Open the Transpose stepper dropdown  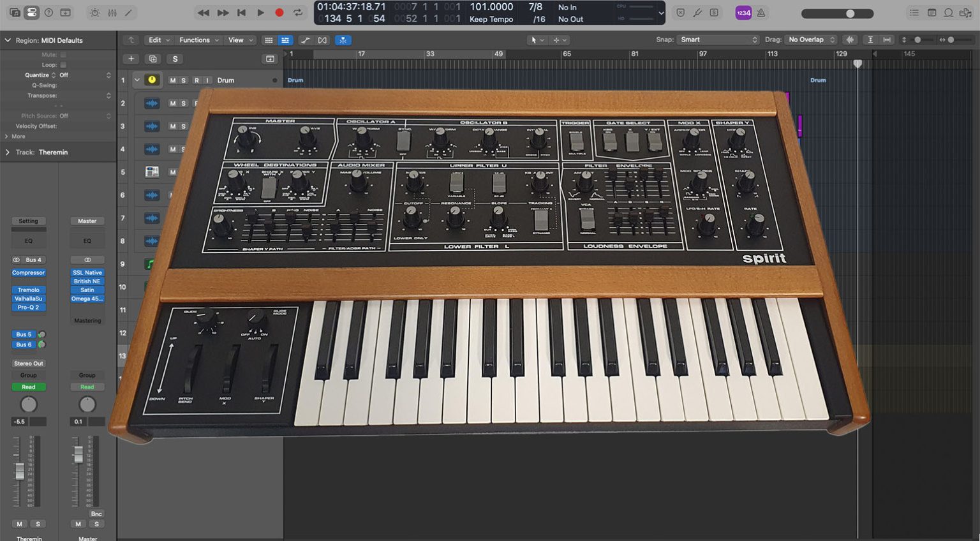pyautogui.click(x=108, y=96)
